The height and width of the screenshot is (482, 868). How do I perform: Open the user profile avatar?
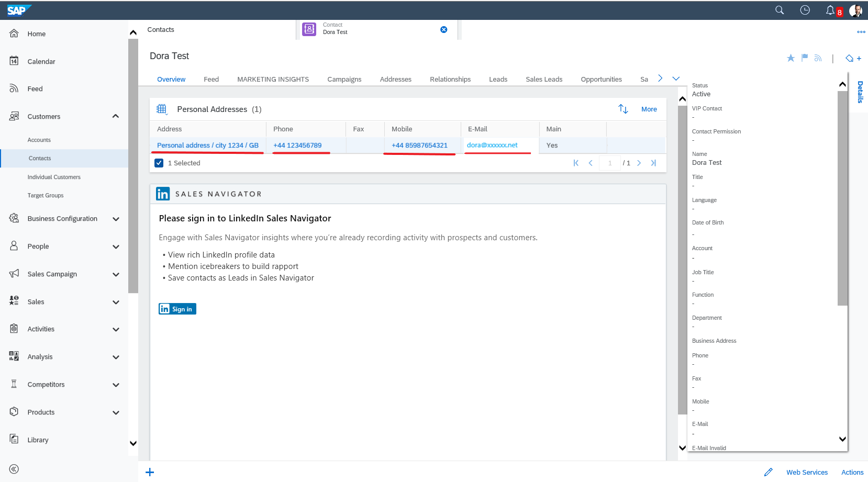point(855,10)
